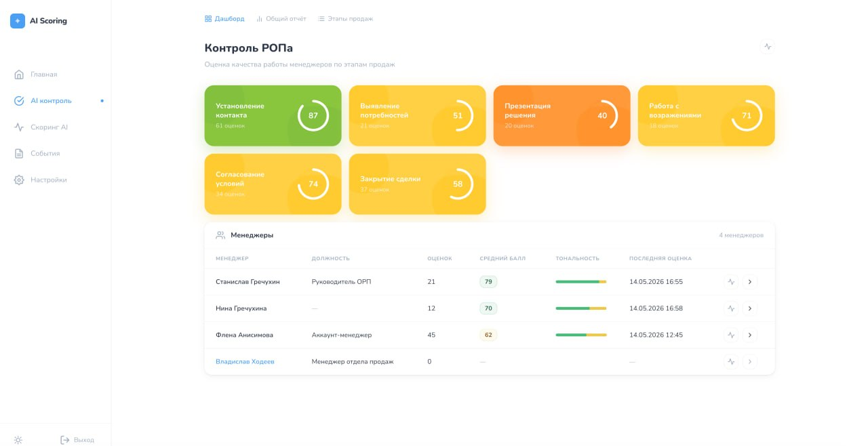Screen dimensions: 868x446
Task: Click the pulse icon in Флена Анисимова row
Action: tap(731, 335)
